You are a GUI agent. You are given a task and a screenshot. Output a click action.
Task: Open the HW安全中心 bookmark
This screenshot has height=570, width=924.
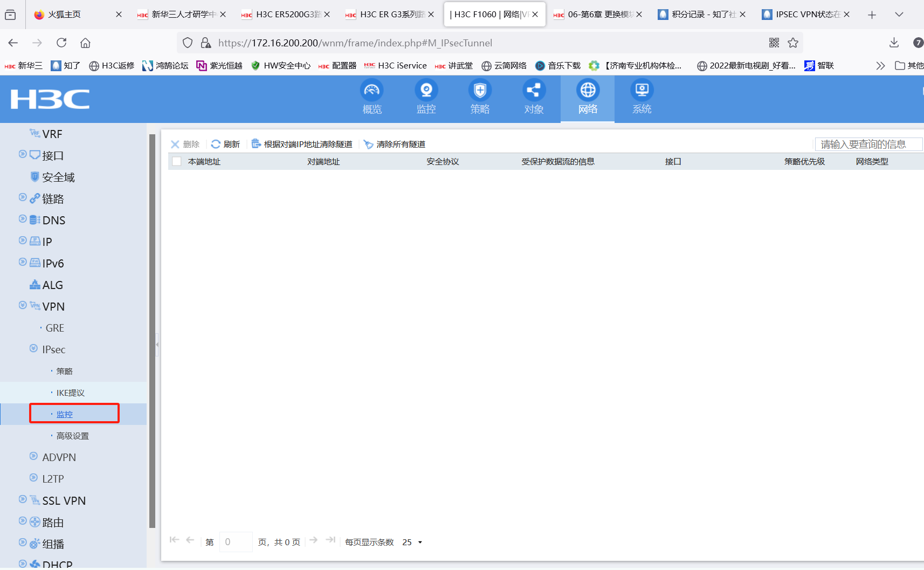(x=281, y=66)
